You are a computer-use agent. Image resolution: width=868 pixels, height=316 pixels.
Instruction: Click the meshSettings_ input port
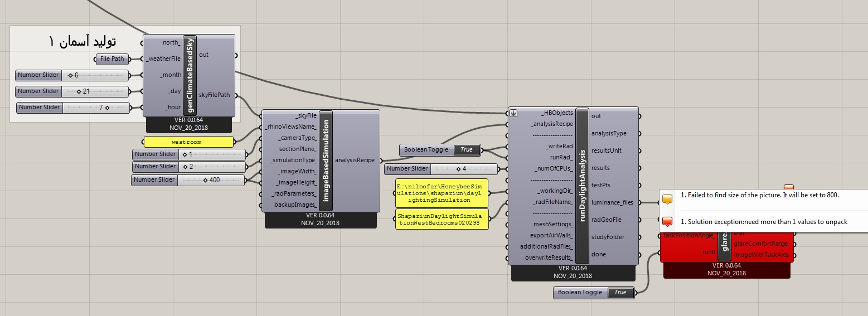click(554, 224)
